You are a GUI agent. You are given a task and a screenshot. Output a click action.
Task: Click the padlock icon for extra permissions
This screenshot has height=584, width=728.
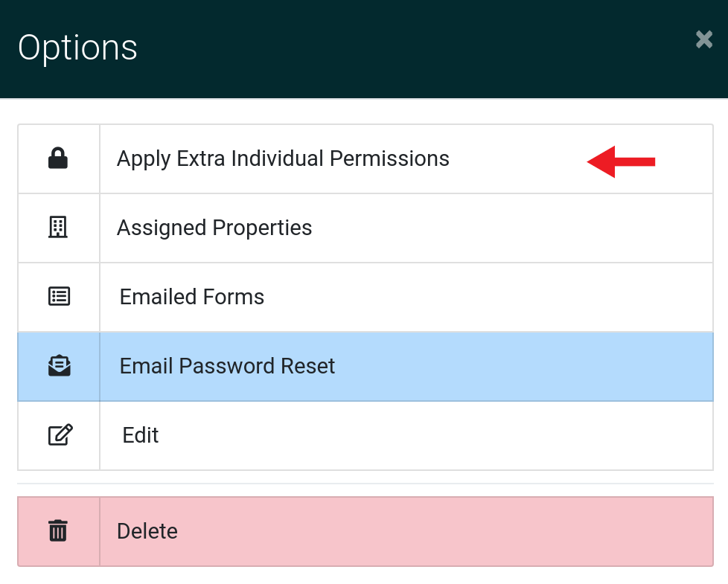click(58, 158)
